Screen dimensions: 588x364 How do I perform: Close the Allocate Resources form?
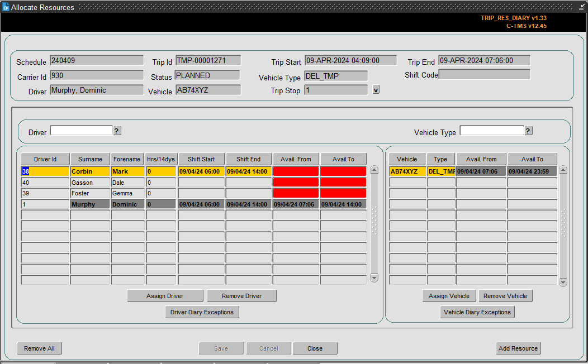click(x=315, y=348)
